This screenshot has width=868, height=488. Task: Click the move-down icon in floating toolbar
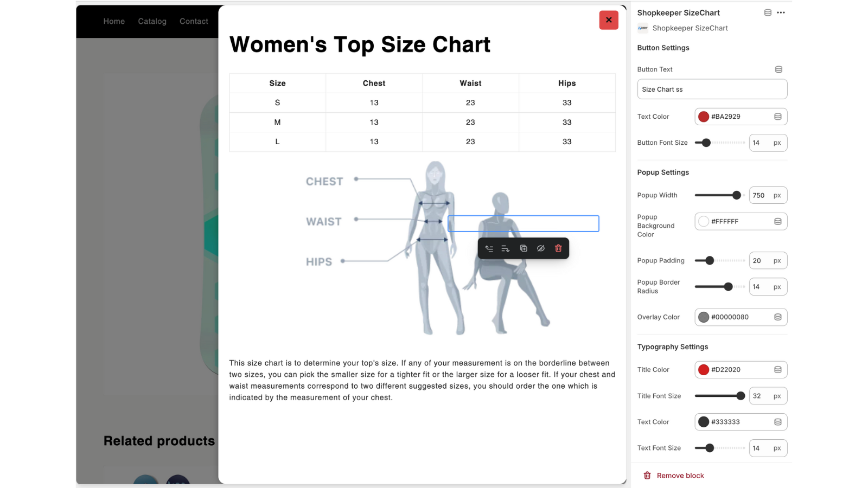coord(505,248)
